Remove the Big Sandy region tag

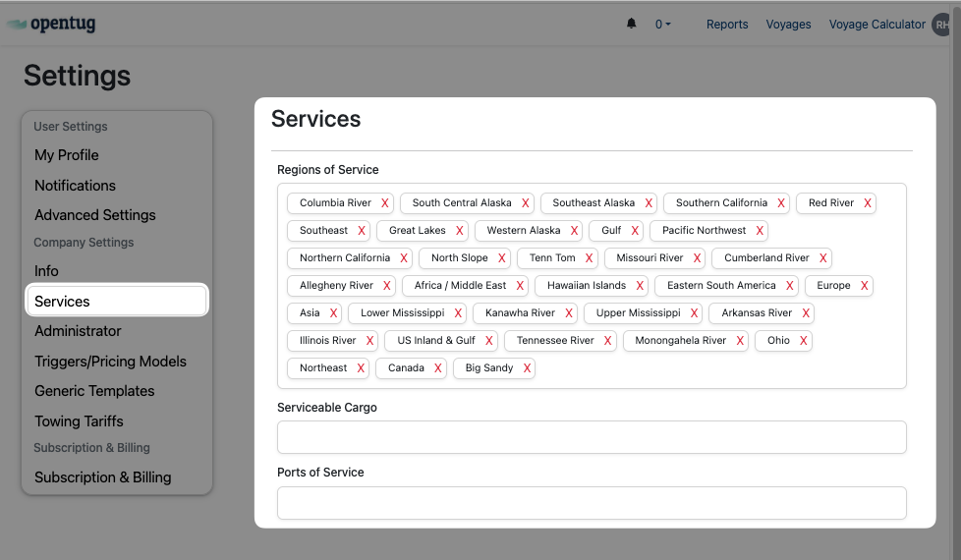tap(527, 368)
